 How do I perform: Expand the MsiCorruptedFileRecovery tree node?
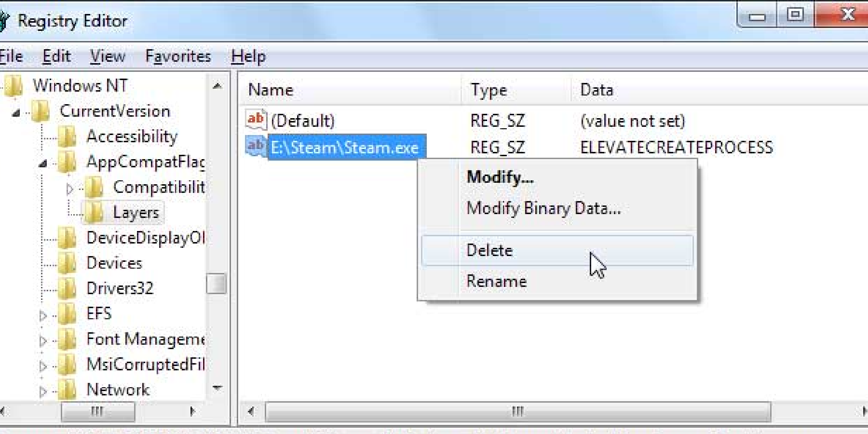point(43,366)
